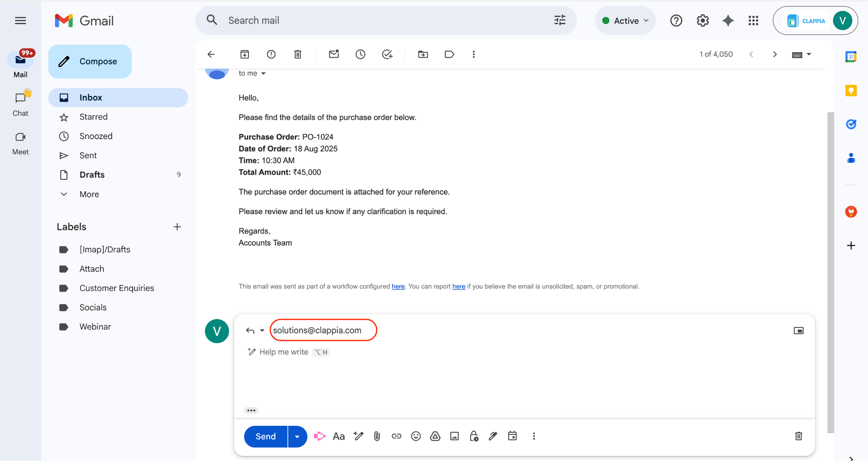Delete this email using trash icon
Viewport: 868px width, 461px height.
(x=298, y=54)
